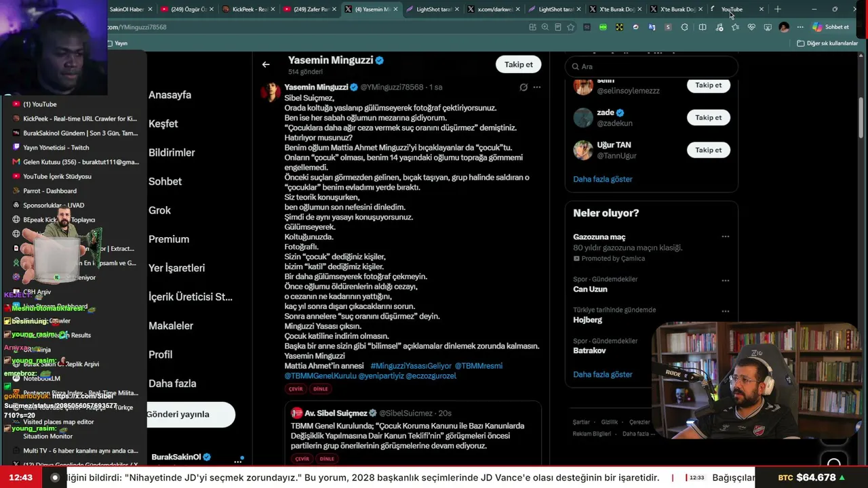Go back using the arrow beside Yasemin Minguzzi
Viewport: 868px width, 488px height.
266,64
